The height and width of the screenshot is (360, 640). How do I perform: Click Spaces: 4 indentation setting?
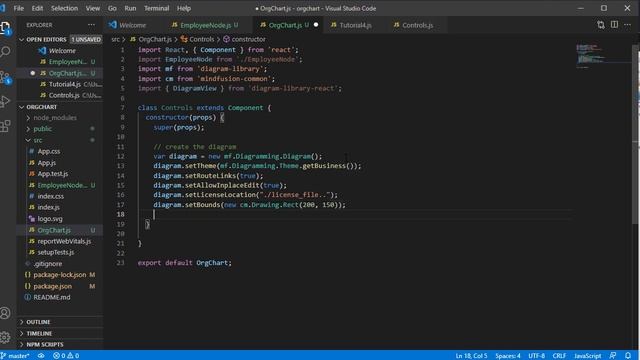pyautogui.click(x=508, y=356)
